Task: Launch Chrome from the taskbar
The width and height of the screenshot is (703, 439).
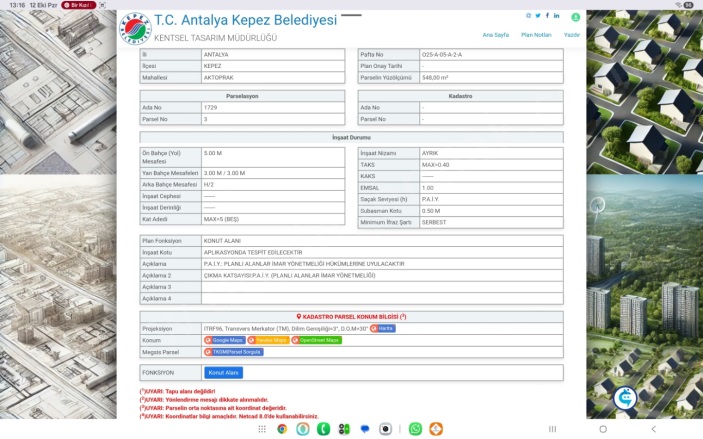Action: pyautogui.click(x=283, y=429)
